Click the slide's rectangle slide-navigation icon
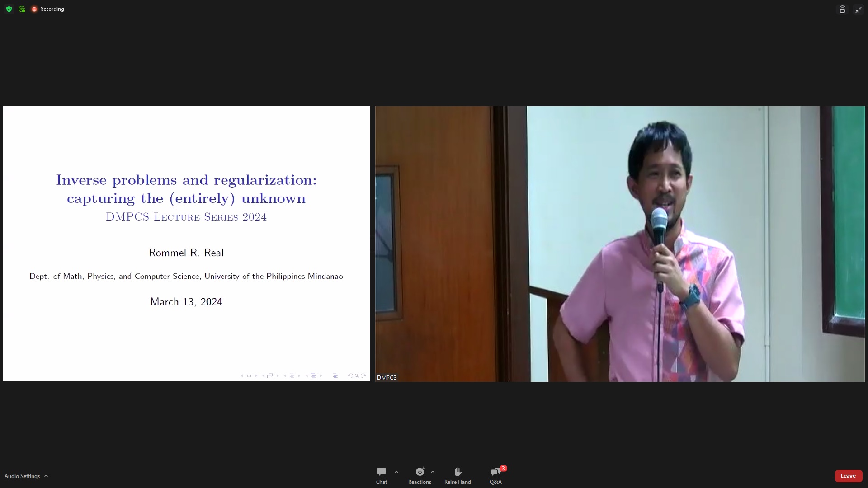Viewport: 868px width, 488px height. coord(249,376)
